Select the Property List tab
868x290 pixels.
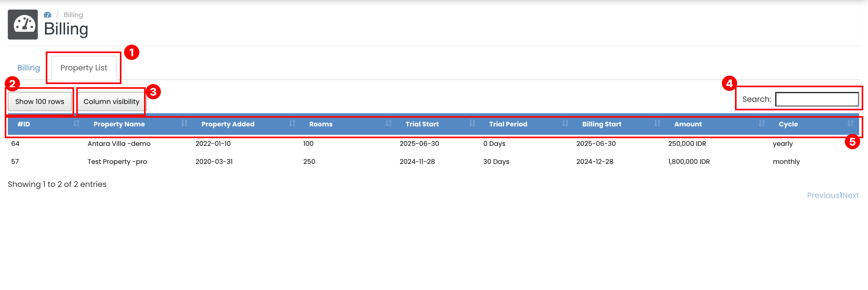(84, 68)
